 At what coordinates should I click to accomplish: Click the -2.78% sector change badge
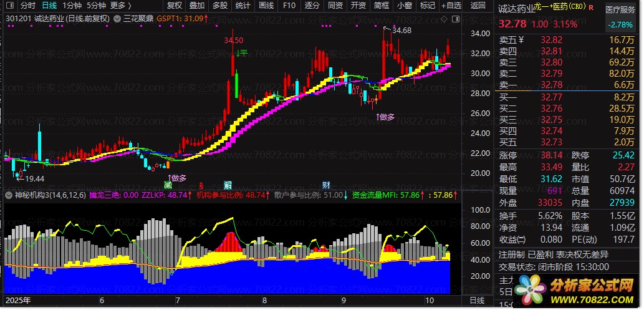click(x=620, y=24)
